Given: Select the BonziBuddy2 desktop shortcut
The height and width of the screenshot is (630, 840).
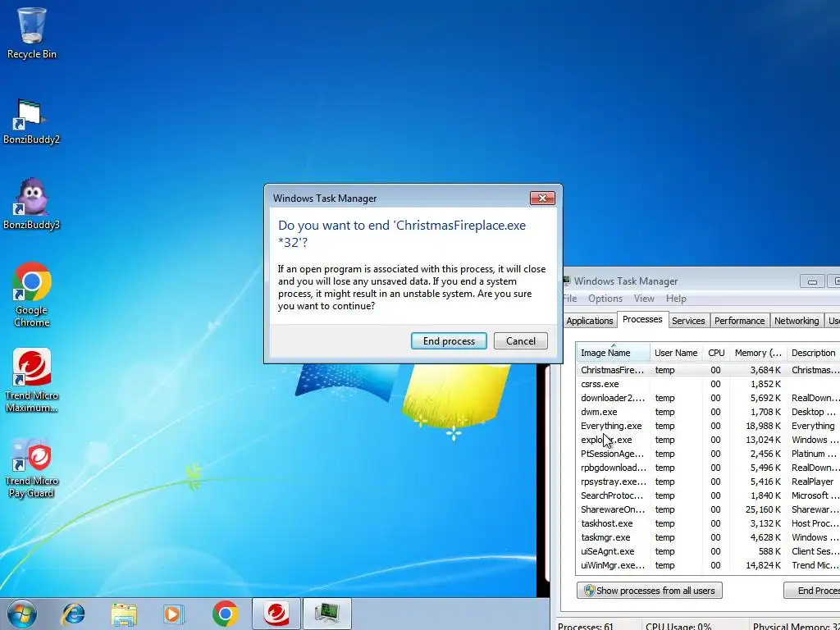Looking at the screenshot, I should coord(31,121).
